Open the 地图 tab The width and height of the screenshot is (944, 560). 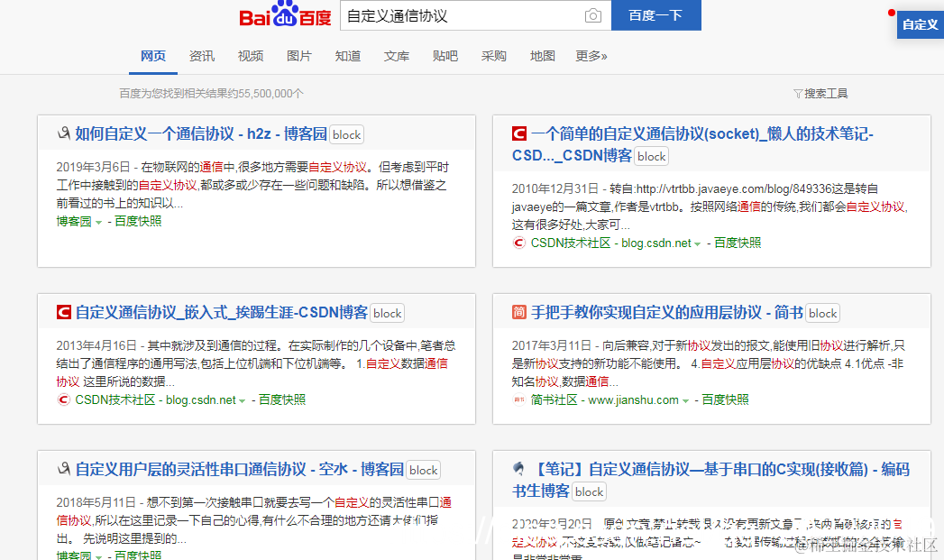tap(543, 56)
